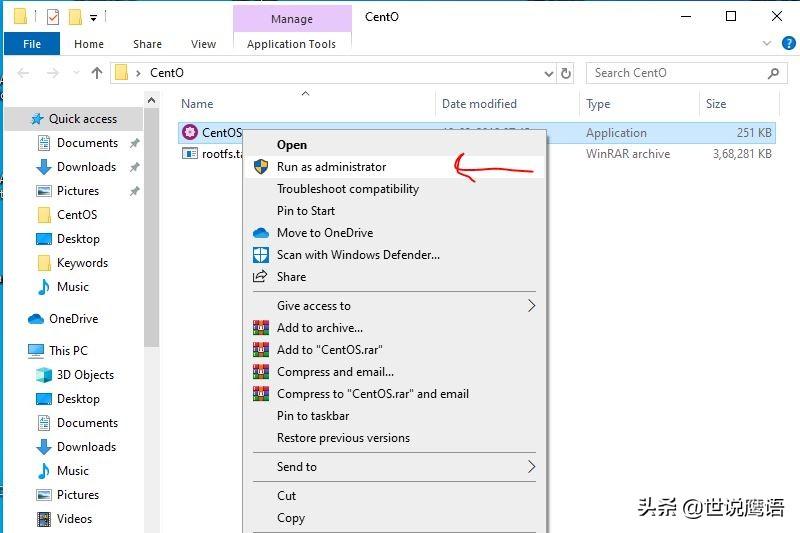
Task: Switch to the View ribbon tab
Action: (203, 44)
